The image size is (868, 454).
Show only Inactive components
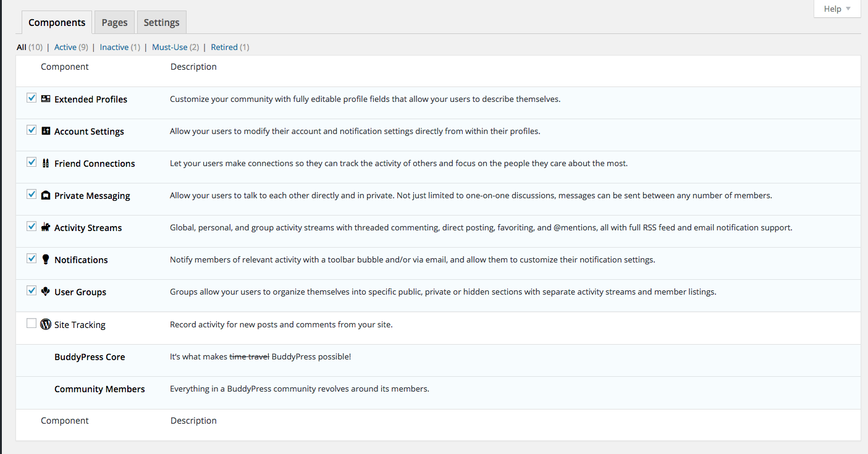[114, 47]
